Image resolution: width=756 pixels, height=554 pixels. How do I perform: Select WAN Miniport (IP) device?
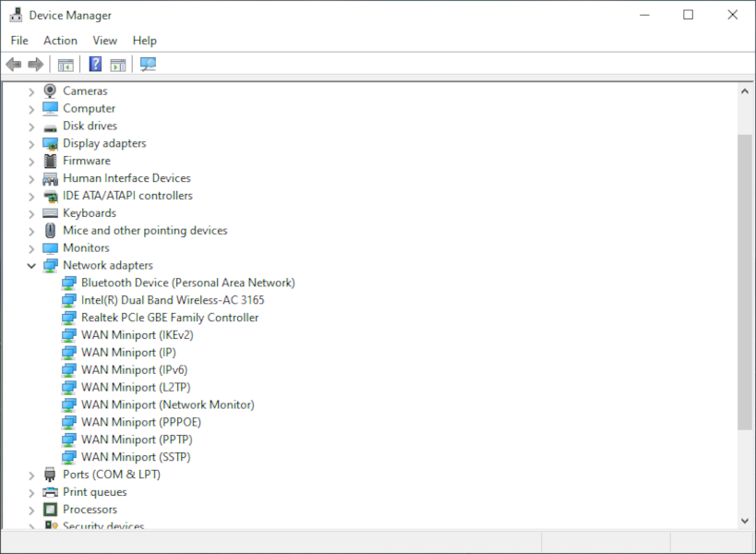[x=128, y=353]
